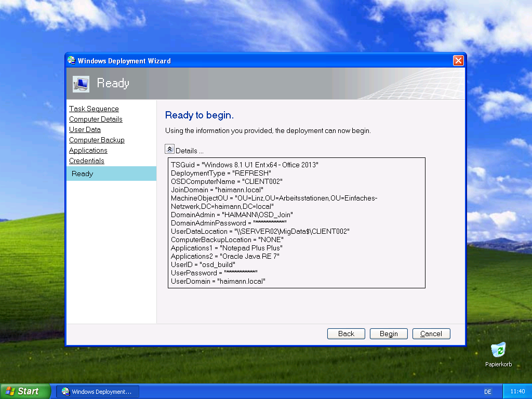Image resolution: width=532 pixels, height=399 pixels.
Task: Click the ComputerBackupLocation = "NONE" line
Action: point(228,240)
